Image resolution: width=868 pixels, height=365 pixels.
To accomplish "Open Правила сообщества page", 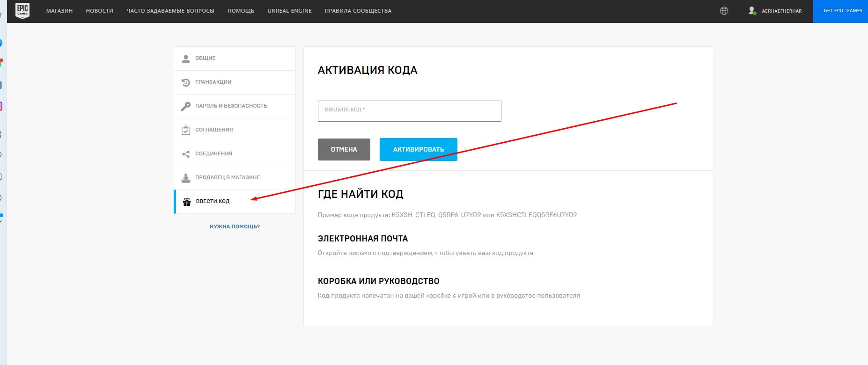I will pyautogui.click(x=358, y=11).
